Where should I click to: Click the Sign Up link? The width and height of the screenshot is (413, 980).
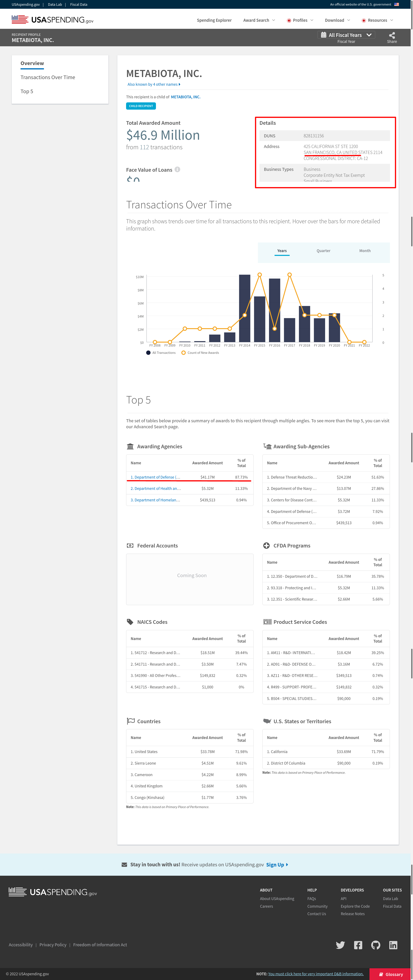click(x=277, y=865)
